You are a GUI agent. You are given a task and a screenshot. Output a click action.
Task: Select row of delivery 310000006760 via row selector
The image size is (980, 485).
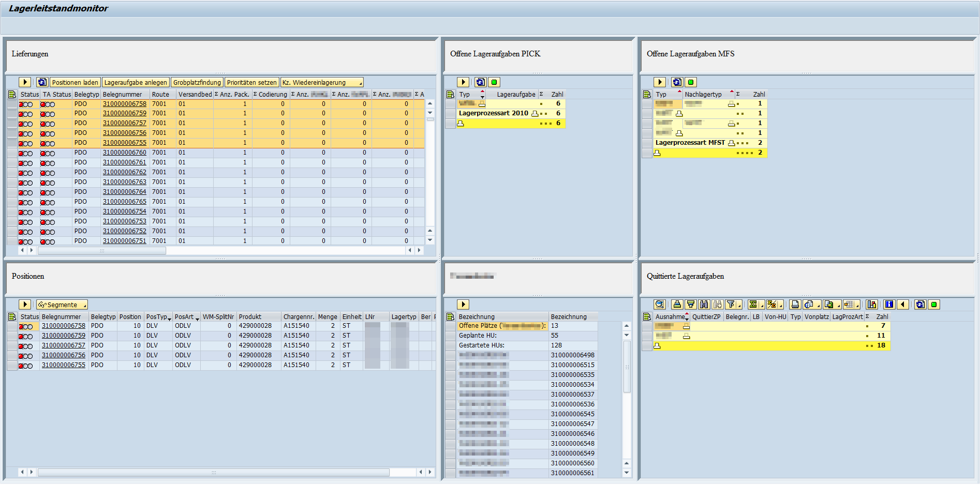(x=12, y=153)
